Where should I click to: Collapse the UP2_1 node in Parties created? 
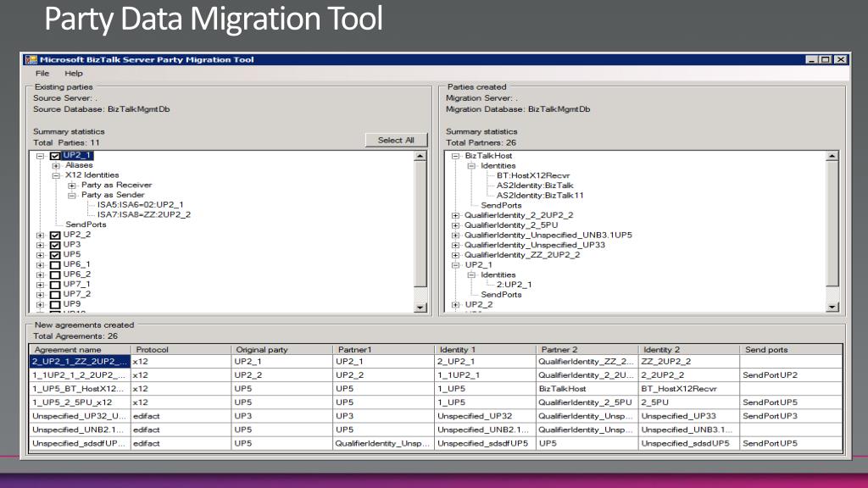(455, 265)
